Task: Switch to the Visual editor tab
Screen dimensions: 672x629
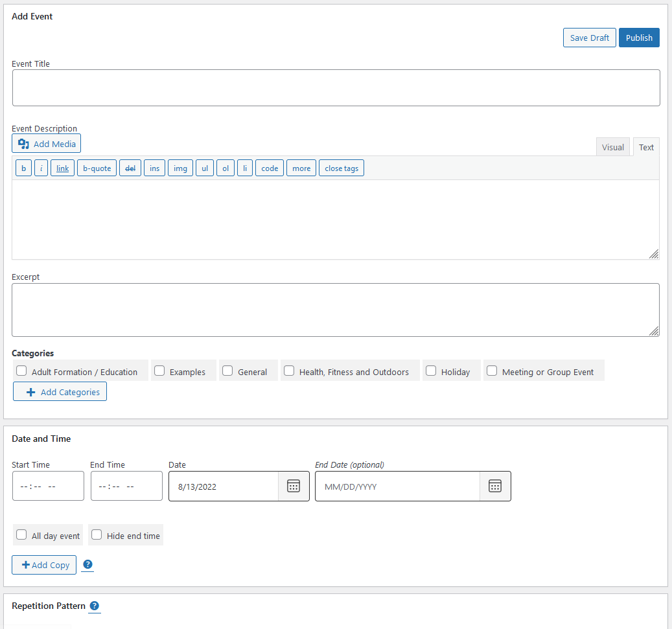Action: 613,147
